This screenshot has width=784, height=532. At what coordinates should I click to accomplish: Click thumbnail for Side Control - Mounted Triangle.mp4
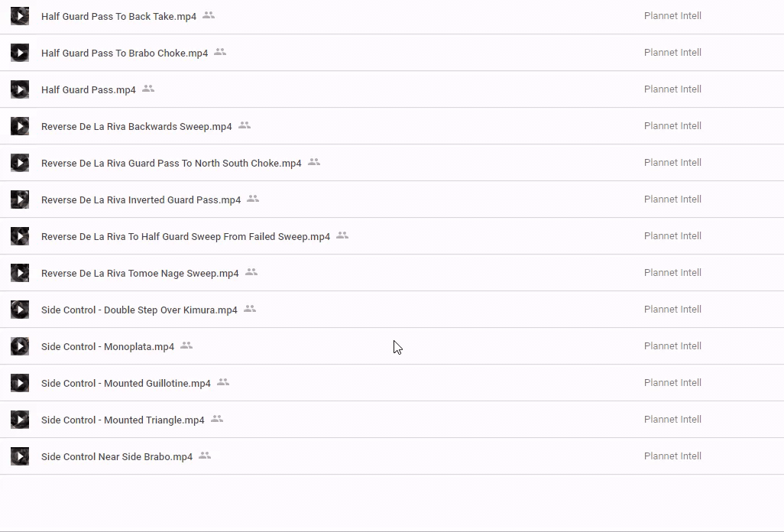20,420
